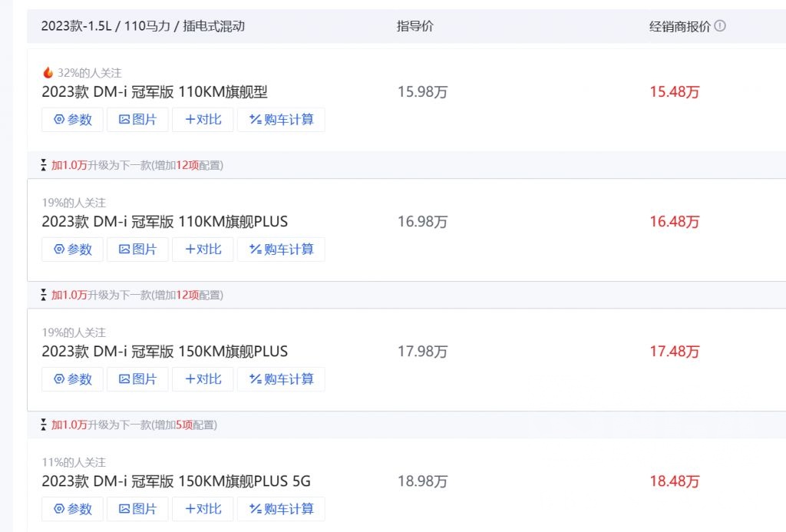
Task: Click the 对比 button for 110KM旗舰型
Action: coord(203,120)
